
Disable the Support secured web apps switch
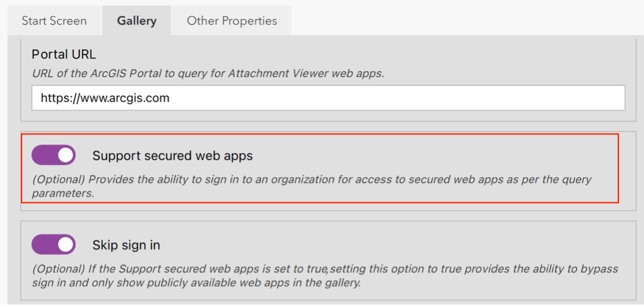coord(53,156)
